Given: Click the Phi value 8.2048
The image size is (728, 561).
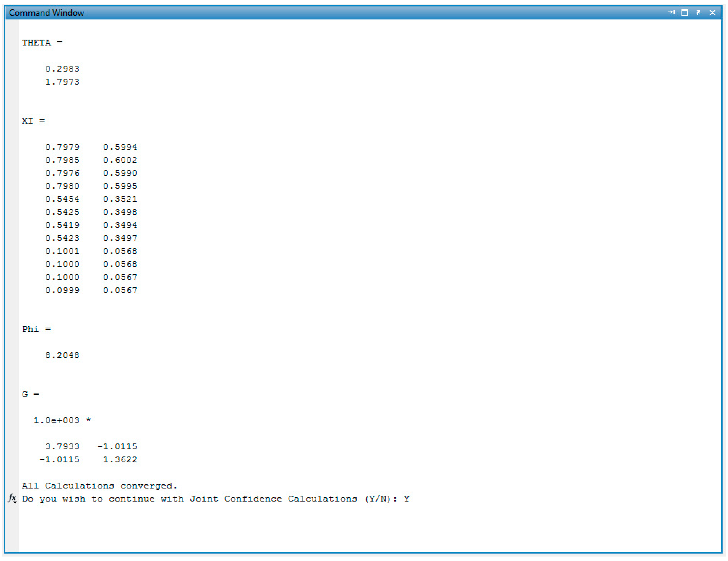Looking at the screenshot, I should (x=62, y=355).
